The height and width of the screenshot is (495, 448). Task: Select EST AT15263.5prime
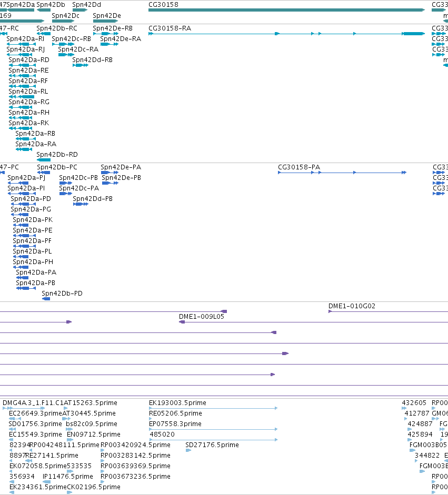click(91, 403)
